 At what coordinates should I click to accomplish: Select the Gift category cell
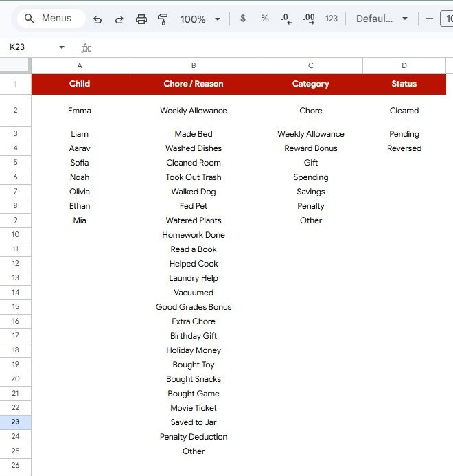311,163
